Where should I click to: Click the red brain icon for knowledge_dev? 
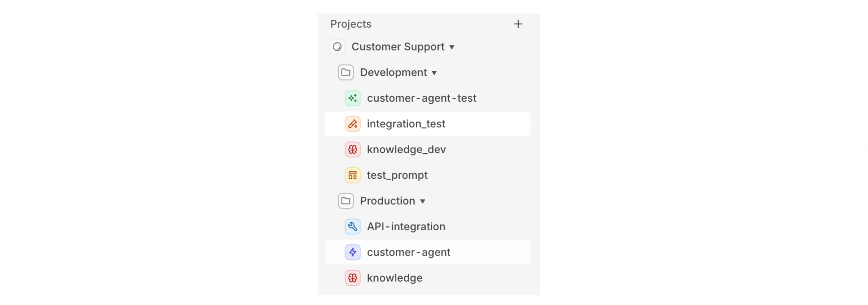[x=352, y=149]
